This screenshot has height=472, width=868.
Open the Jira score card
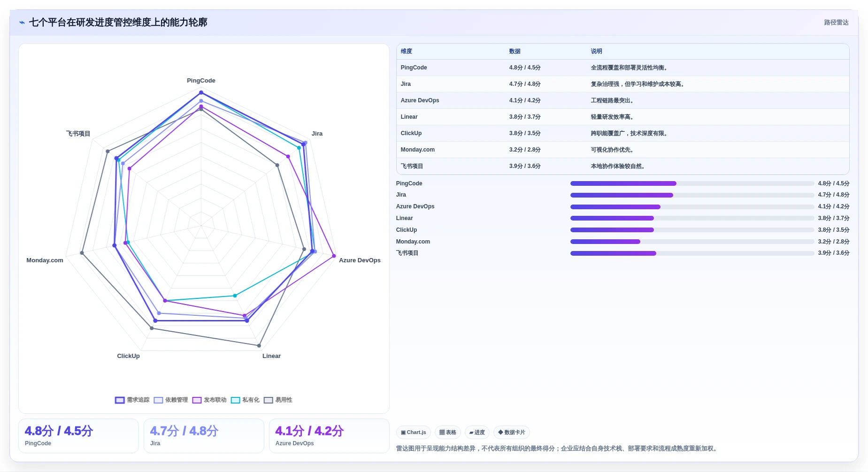[204, 436]
